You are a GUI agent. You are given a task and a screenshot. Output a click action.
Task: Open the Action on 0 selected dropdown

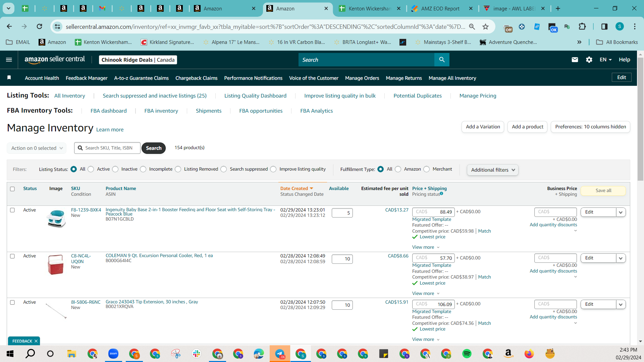tap(37, 148)
